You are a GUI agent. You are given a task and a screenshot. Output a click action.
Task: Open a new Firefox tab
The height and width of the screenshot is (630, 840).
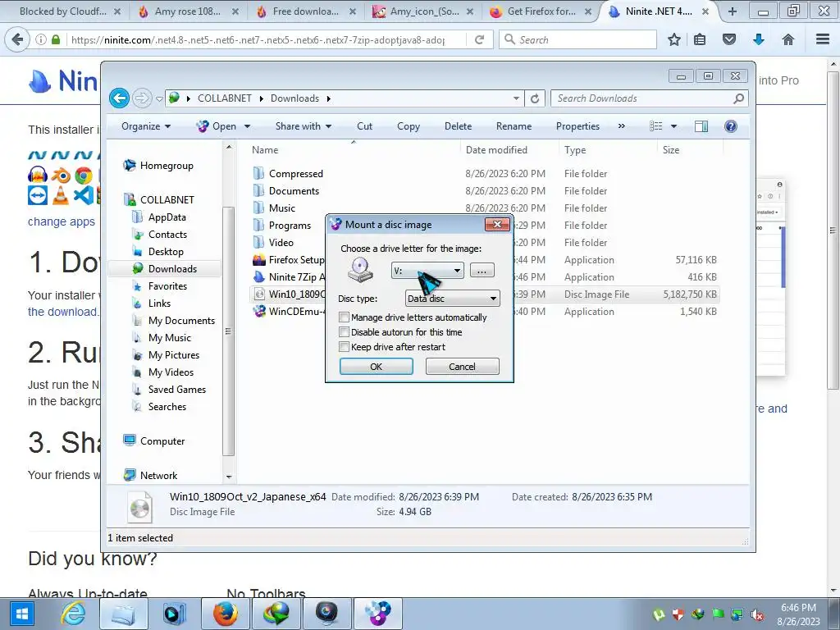coord(732,11)
